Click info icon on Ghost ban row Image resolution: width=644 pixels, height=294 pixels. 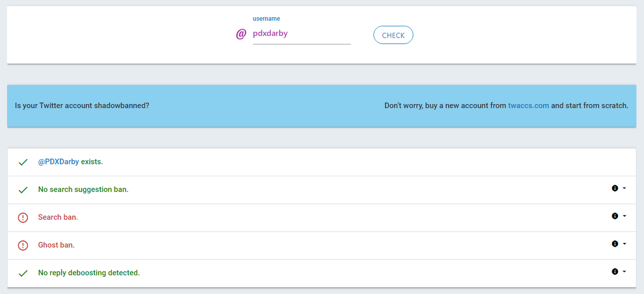615,243
